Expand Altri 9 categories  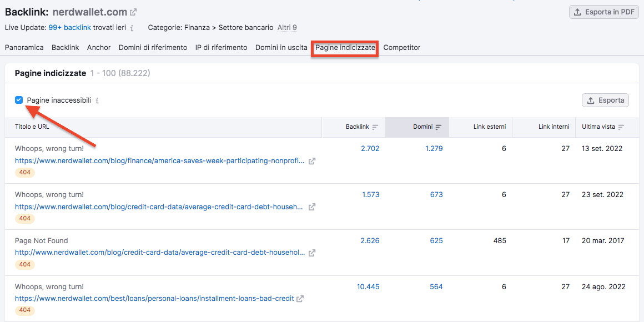(287, 28)
